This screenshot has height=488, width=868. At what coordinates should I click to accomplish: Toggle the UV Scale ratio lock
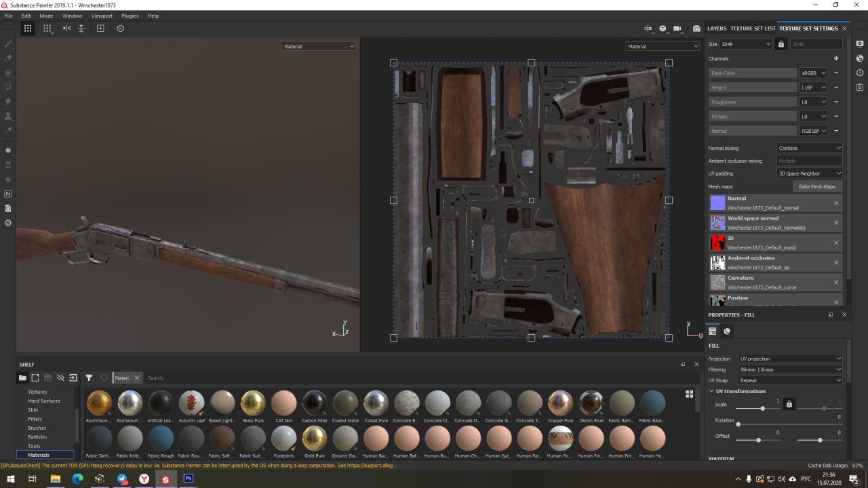tap(789, 405)
